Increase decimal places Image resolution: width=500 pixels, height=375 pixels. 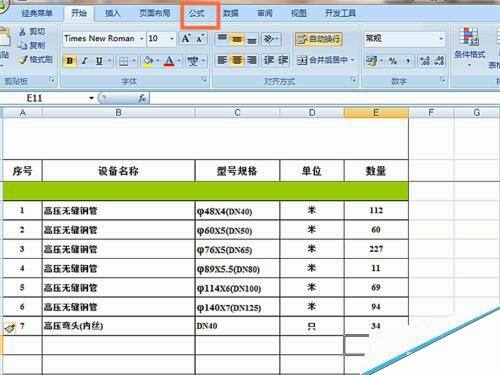tap(425, 61)
